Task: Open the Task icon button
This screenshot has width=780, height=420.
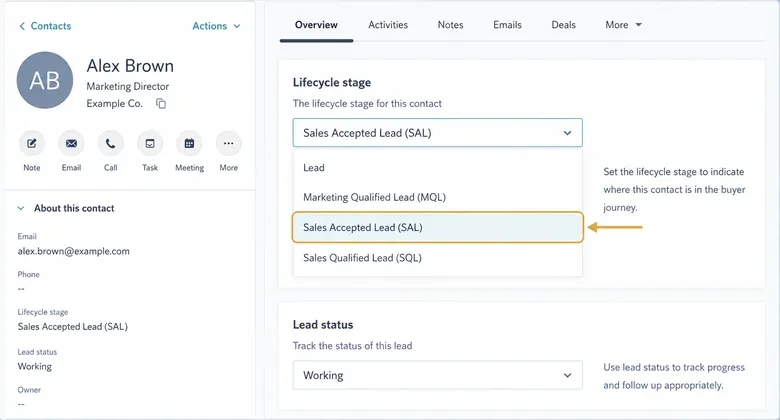Action: 150,144
